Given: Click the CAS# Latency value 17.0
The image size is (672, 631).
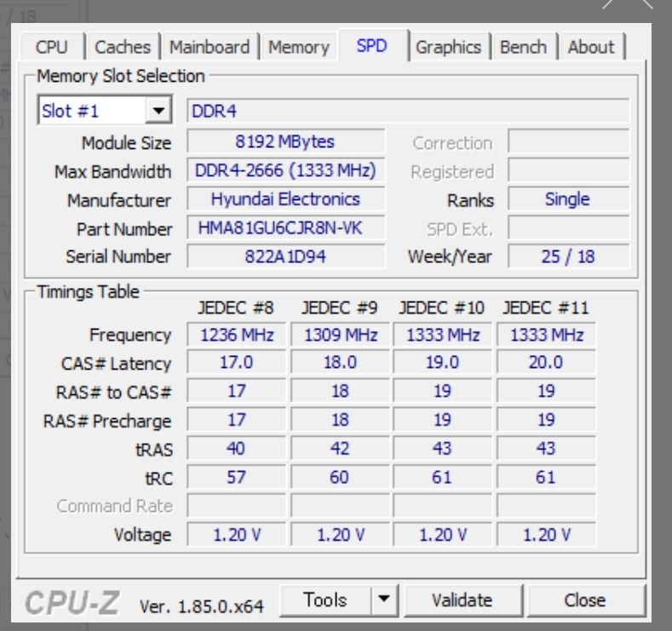Looking at the screenshot, I should pos(237,363).
